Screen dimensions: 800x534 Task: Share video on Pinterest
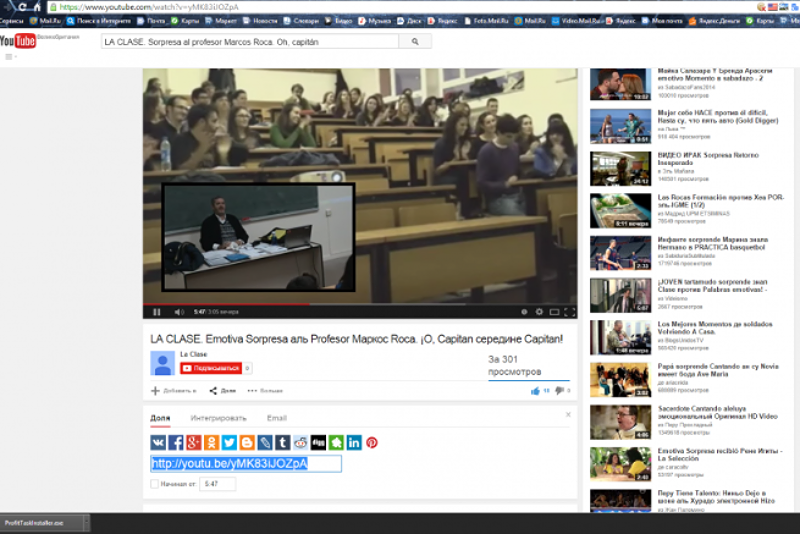tap(371, 442)
